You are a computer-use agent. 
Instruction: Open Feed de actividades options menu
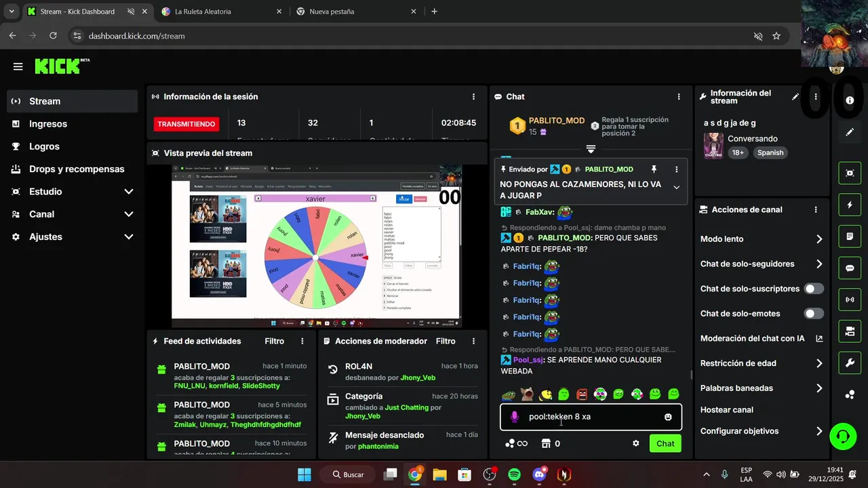point(302,342)
